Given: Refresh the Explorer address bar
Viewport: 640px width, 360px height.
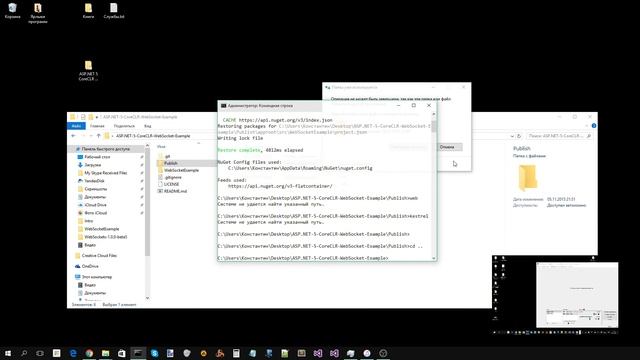Looking at the screenshot, I should (x=519, y=136).
